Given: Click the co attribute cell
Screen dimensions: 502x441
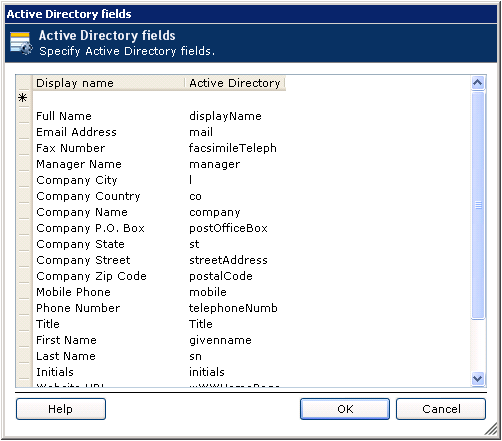Looking at the screenshot, I should point(235,196).
